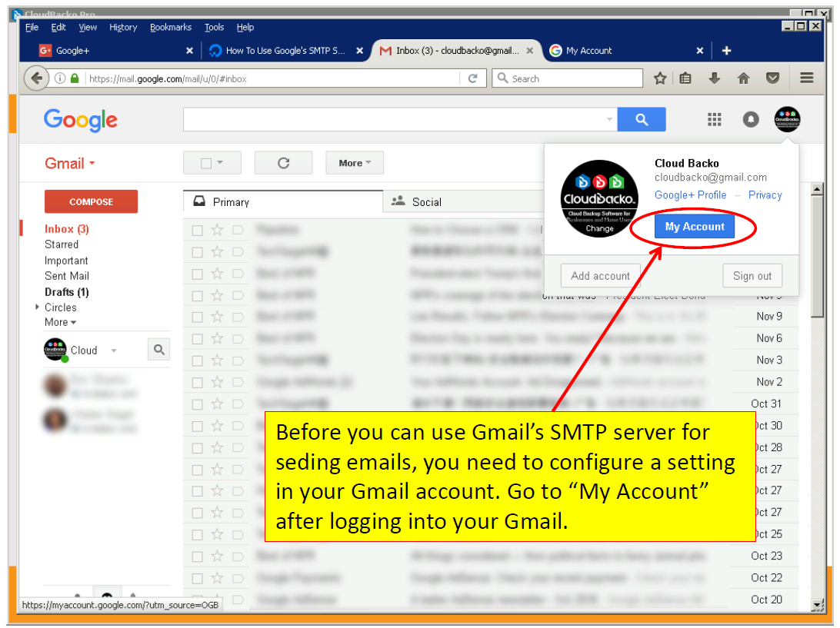
Task: Open the View menu
Action: click(x=88, y=28)
